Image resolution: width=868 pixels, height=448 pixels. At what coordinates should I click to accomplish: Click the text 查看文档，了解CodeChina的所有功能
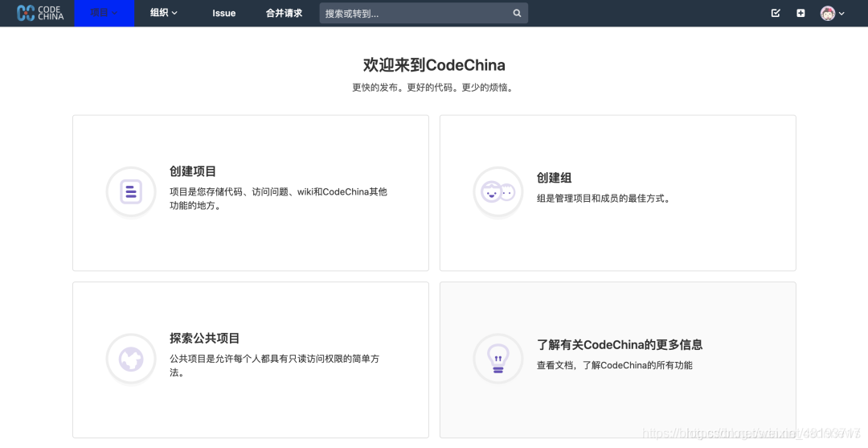615,365
